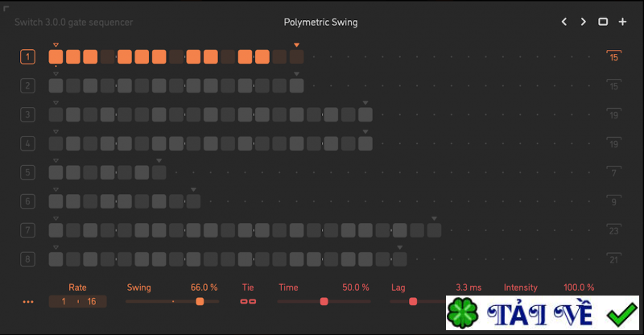The height and width of the screenshot is (335, 644).
Task: Click the green checkmark icon
Action: (622, 315)
